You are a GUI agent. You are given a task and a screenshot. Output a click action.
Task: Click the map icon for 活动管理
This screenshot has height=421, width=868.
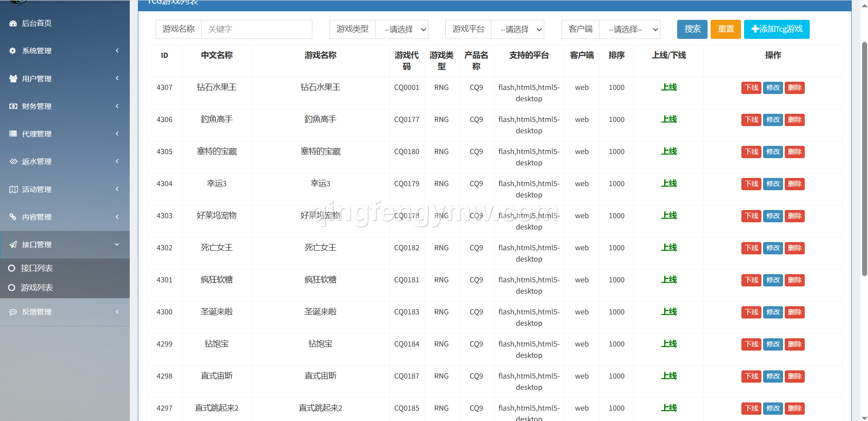point(13,189)
